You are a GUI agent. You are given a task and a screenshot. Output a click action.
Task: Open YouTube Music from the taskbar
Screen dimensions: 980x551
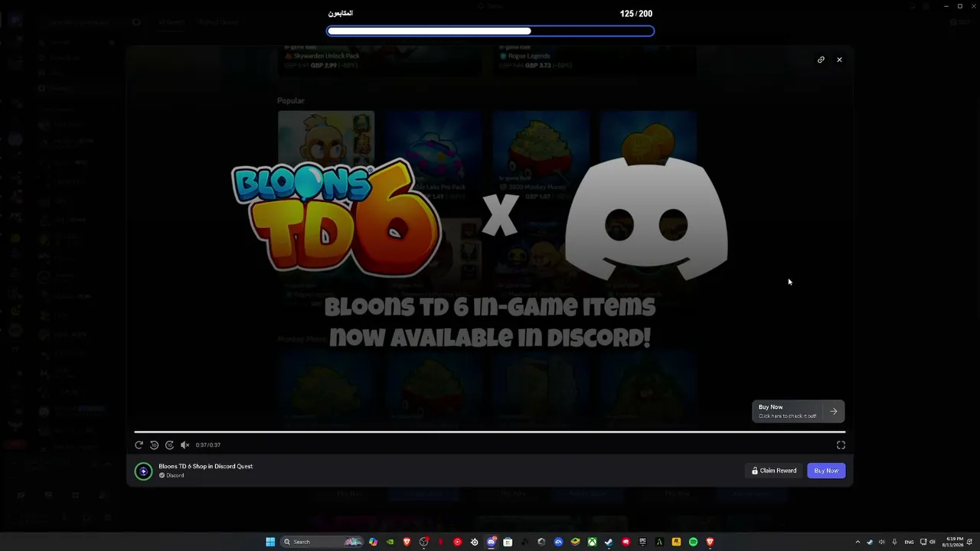(457, 542)
